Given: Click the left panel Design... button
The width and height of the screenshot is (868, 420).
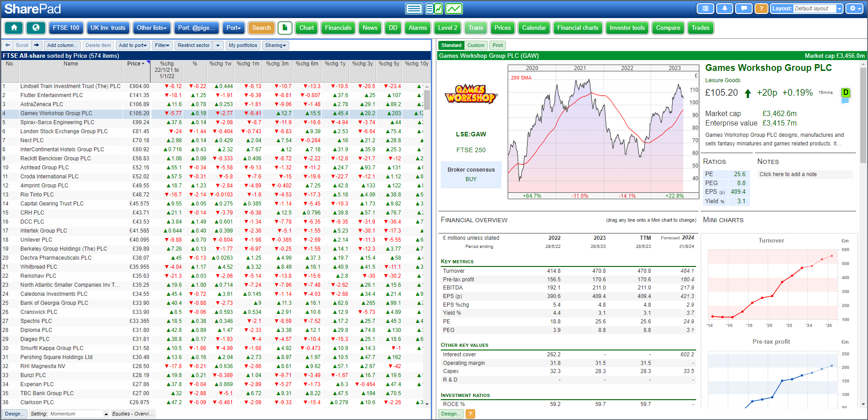Looking at the screenshot, I should point(14,414).
